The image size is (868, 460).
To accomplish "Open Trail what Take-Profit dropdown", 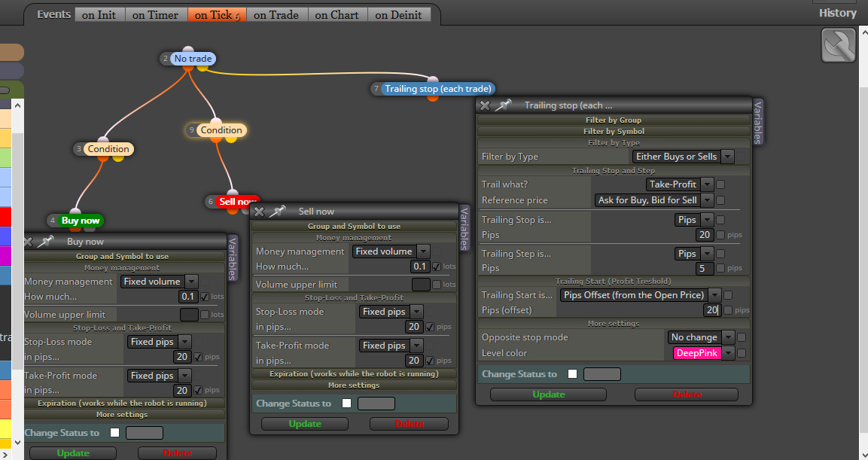I will click(x=680, y=184).
